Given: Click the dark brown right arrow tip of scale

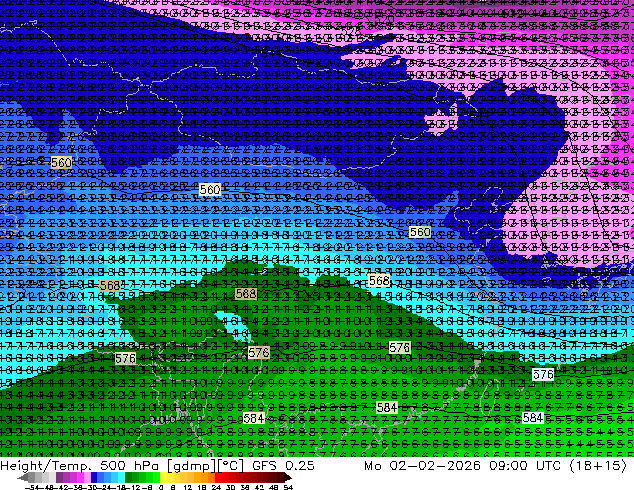Looking at the screenshot, I should pyautogui.click(x=289, y=478).
